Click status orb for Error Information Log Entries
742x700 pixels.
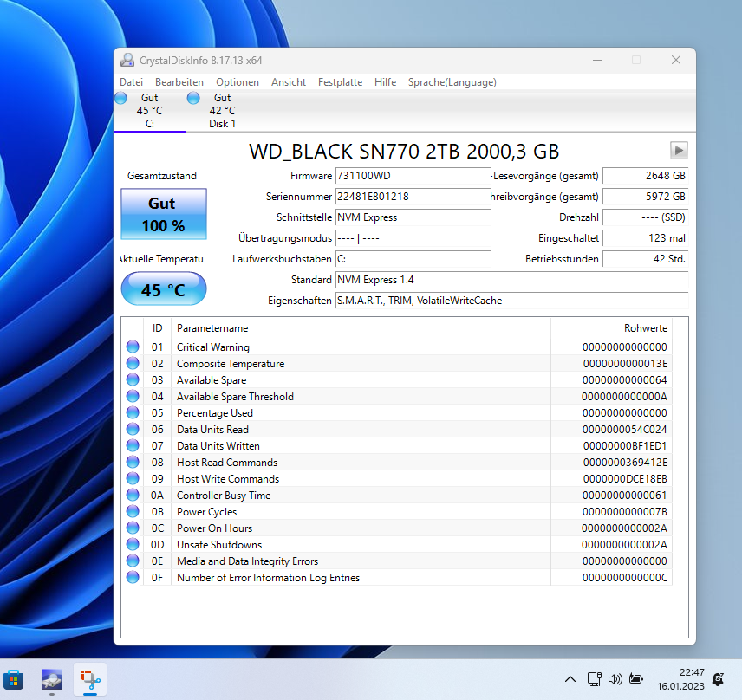tap(133, 578)
